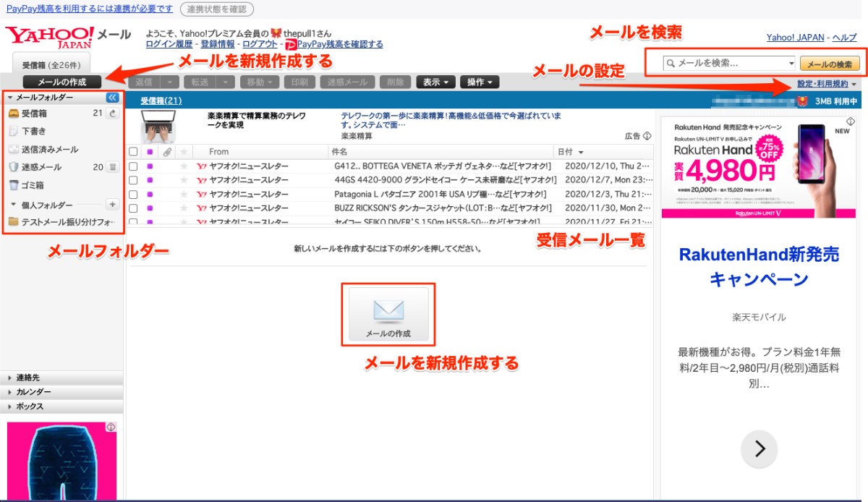Expand the ボックス panel

click(61, 407)
